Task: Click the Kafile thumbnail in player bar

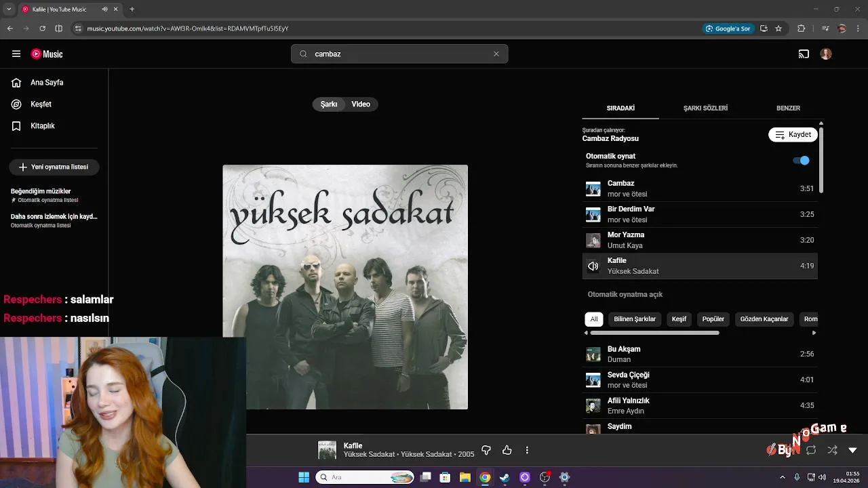Action: coord(327,450)
